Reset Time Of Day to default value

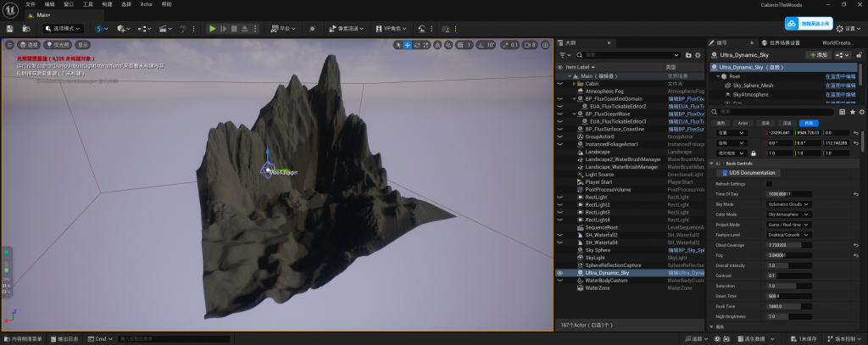pyautogui.click(x=857, y=194)
